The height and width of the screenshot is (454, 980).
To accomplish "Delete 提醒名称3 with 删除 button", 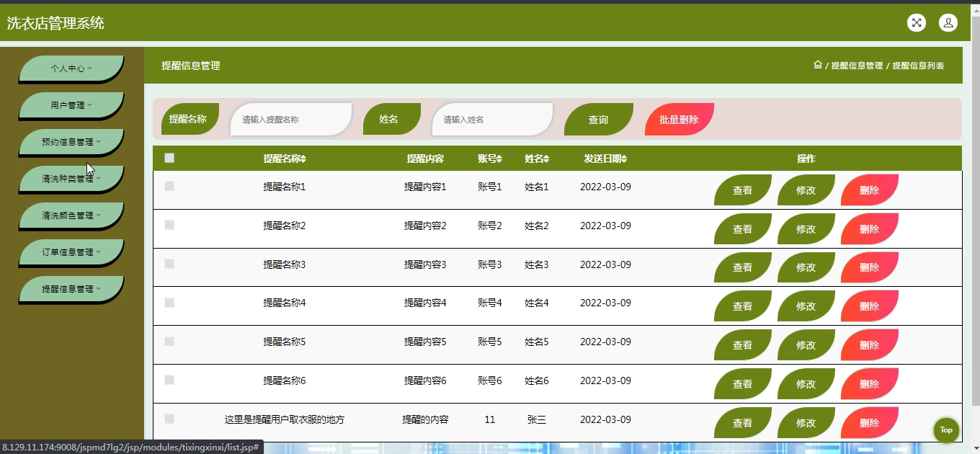I will (869, 267).
